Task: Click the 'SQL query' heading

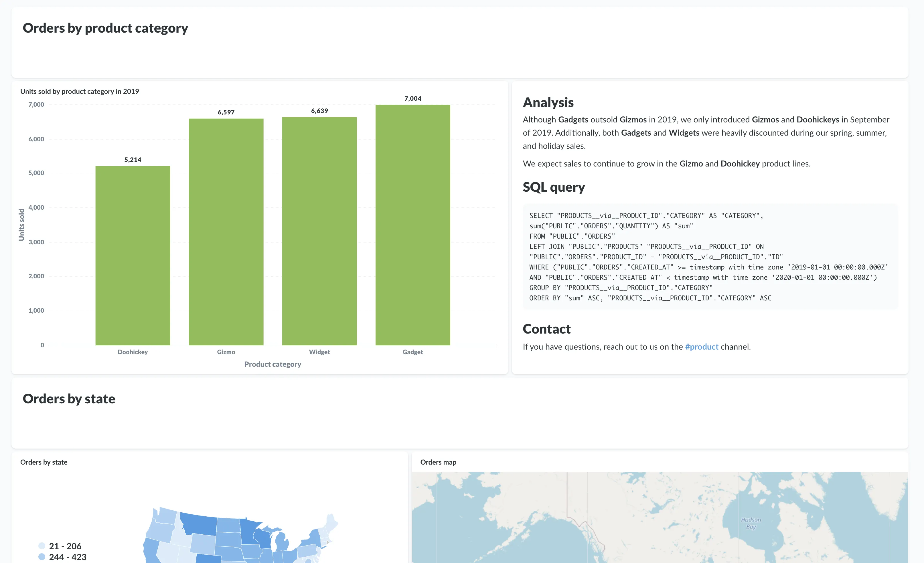Action: pos(554,187)
